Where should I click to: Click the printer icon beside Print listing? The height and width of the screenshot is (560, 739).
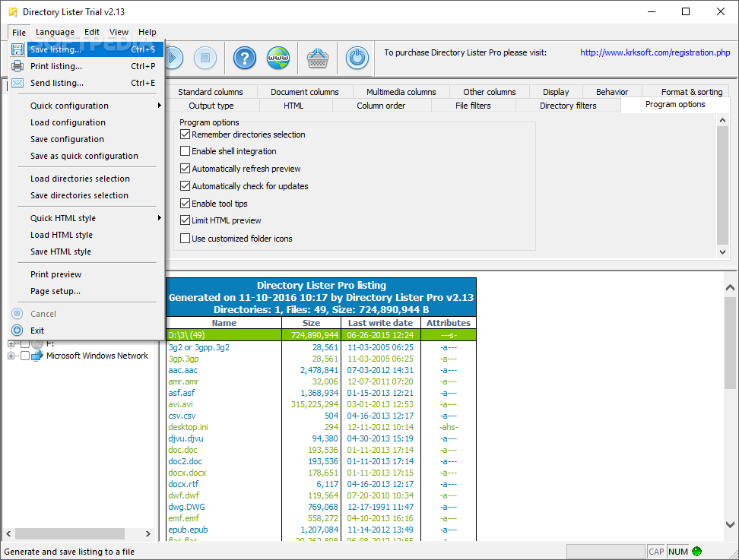click(x=17, y=66)
